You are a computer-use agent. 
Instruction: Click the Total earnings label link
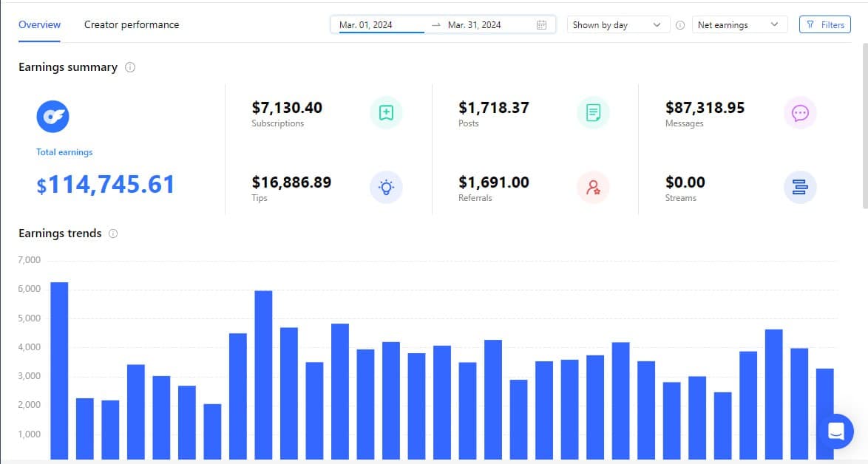pos(64,152)
